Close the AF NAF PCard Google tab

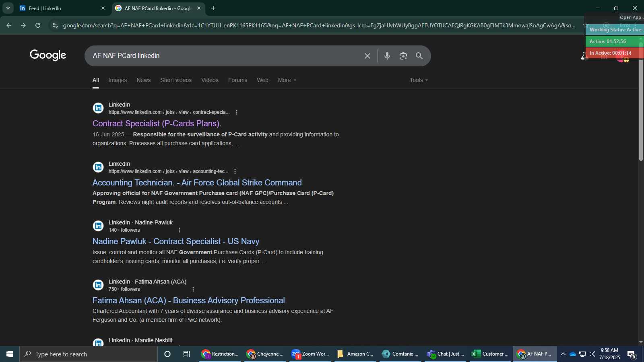(199, 8)
